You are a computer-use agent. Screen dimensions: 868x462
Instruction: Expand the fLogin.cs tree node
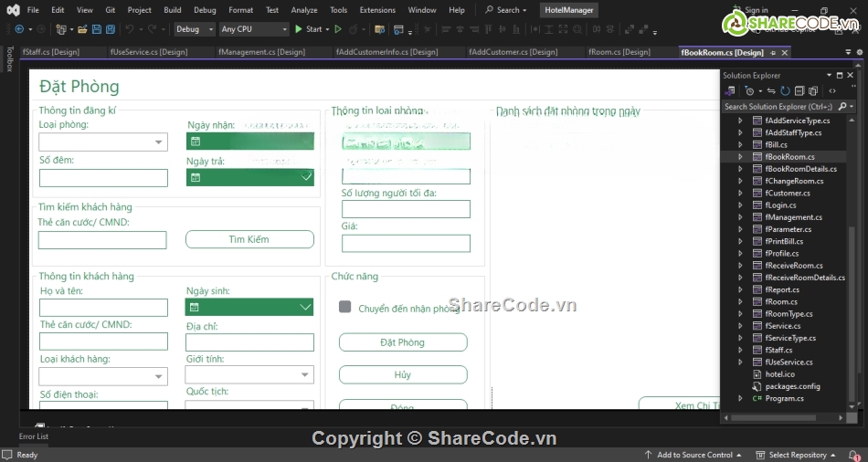pos(740,205)
